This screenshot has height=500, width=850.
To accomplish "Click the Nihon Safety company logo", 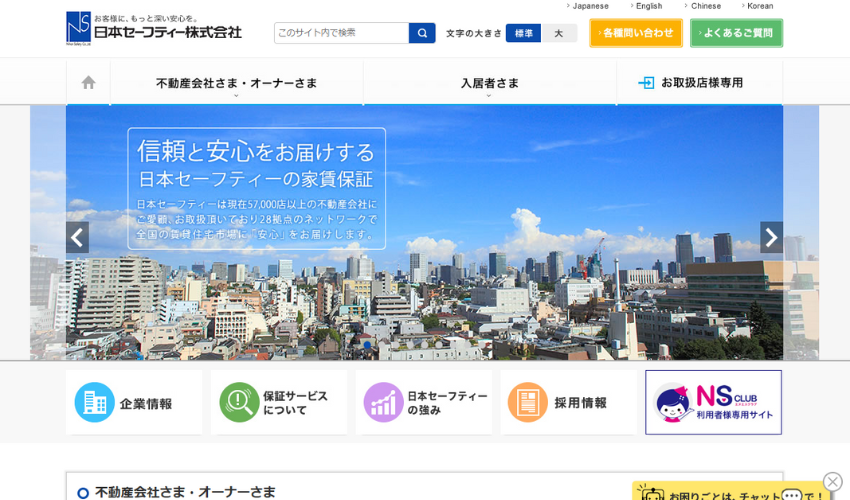I will (x=154, y=29).
